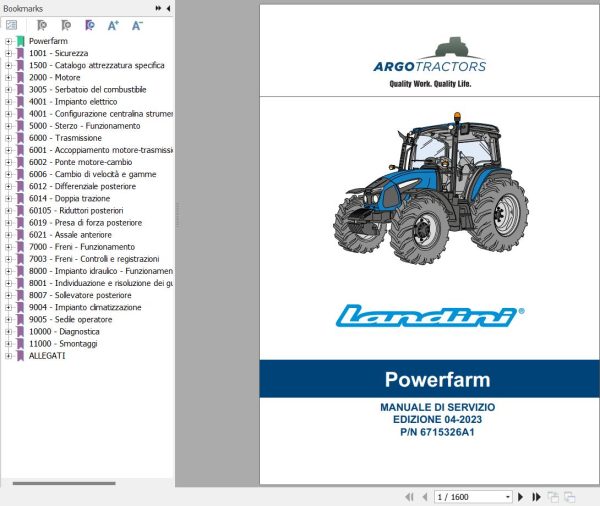The image size is (600, 506).
Task: Open bookmark 6014 - Doppia trazione
Action: tap(70, 198)
